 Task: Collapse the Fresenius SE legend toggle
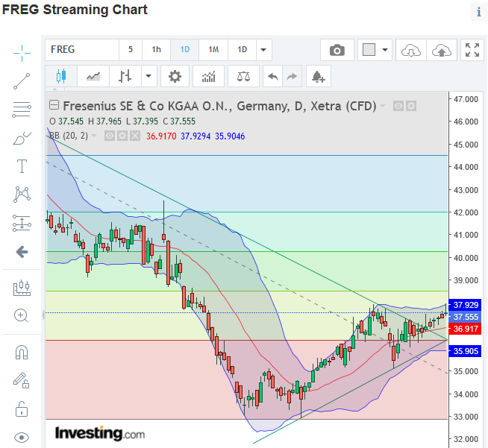(x=54, y=105)
